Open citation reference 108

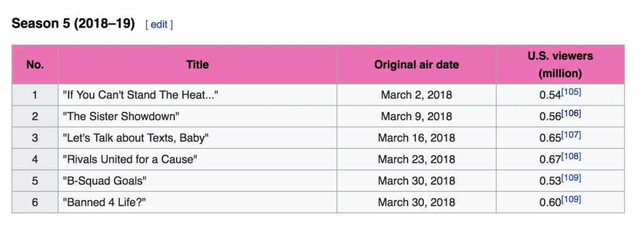(571, 156)
